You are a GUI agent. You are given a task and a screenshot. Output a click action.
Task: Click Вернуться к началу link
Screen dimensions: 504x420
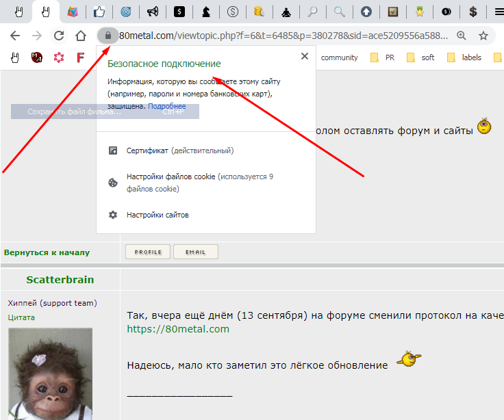pos(47,252)
